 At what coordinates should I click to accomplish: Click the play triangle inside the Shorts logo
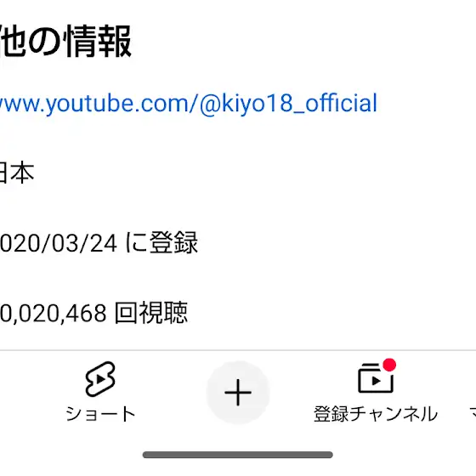pos(100,379)
